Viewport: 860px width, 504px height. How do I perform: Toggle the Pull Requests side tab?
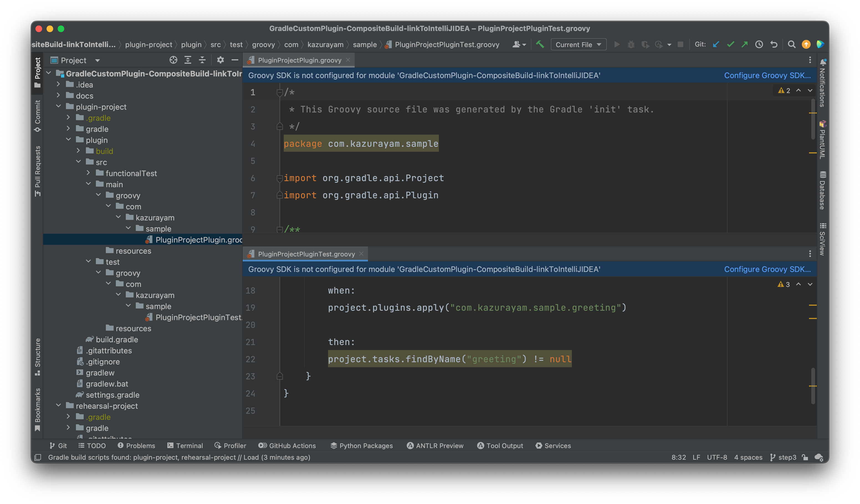37,171
